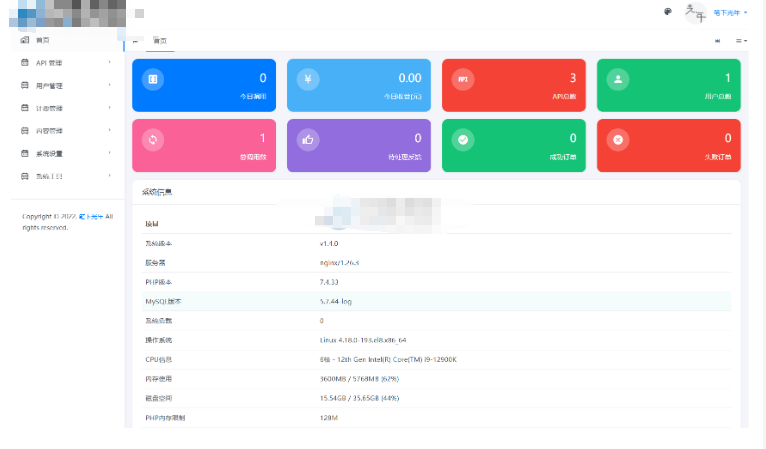Click the person icon on 用户总数 card
The image size is (766, 449).
coord(618,79)
